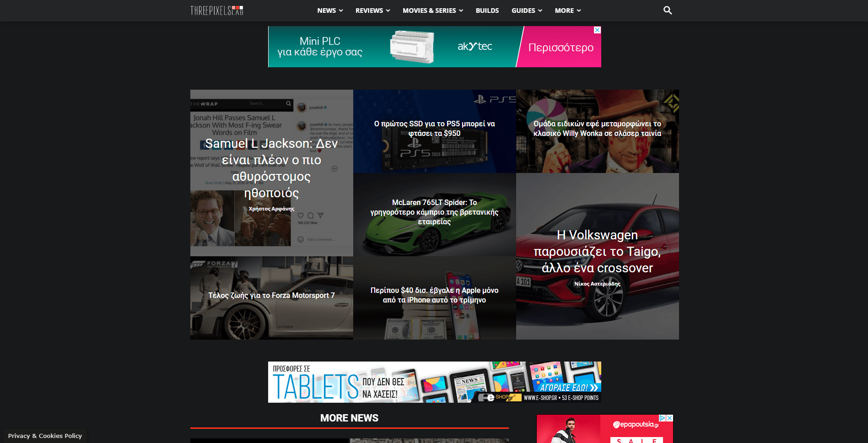Image resolution: width=868 pixels, height=443 pixels.
Task: Select BUILDS in the navigation bar
Action: (x=487, y=10)
